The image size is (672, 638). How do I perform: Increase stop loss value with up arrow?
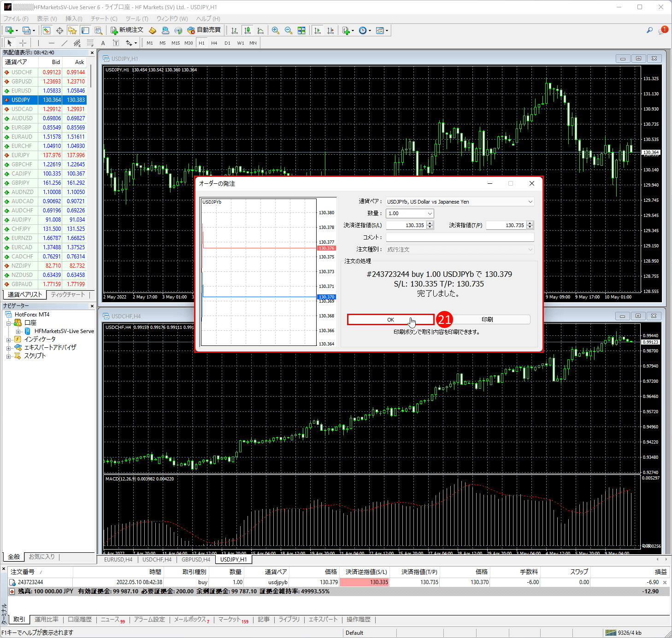pyautogui.click(x=430, y=223)
